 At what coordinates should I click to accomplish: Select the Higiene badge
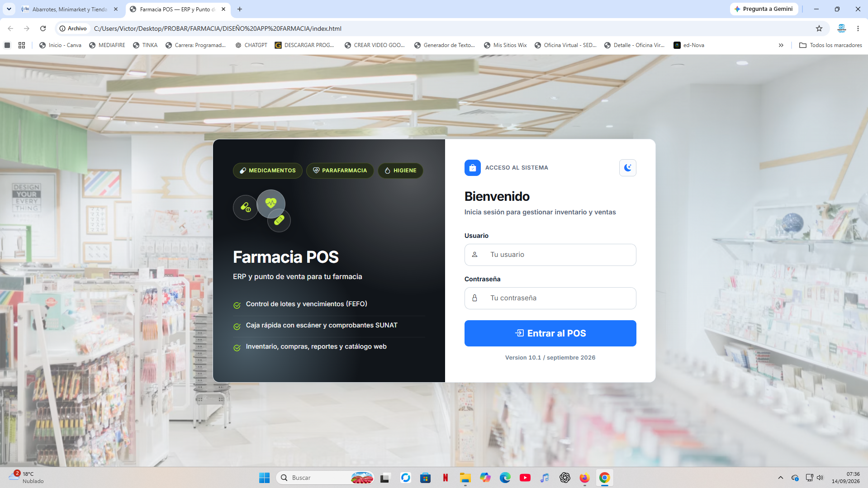coord(400,171)
